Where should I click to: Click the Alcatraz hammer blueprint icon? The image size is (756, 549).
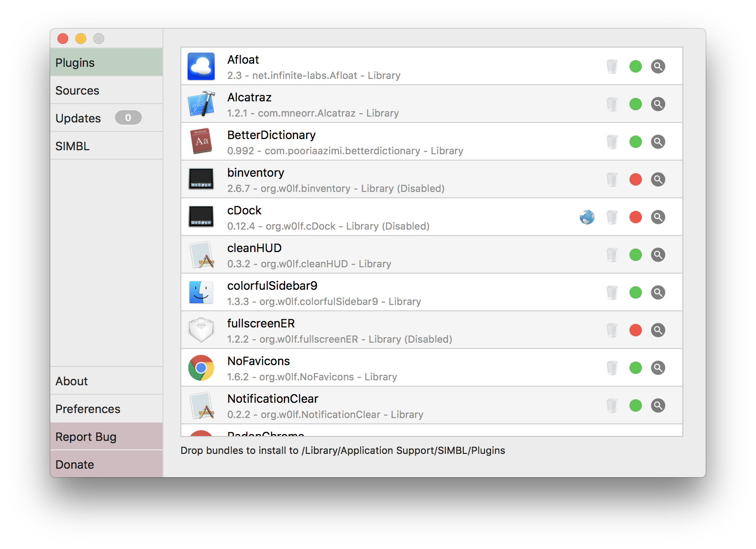click(x=201, y=104)
